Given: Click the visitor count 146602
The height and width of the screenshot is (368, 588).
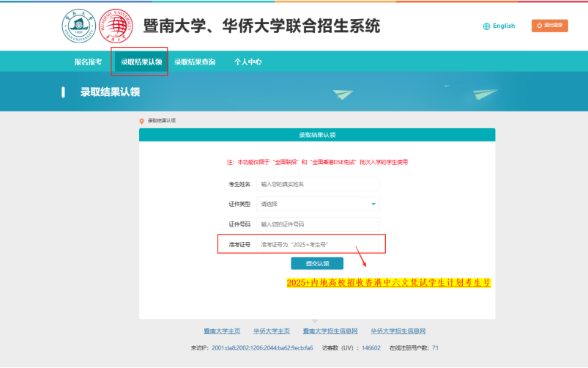Looking at the screenshot, I should tap(371, 347).
